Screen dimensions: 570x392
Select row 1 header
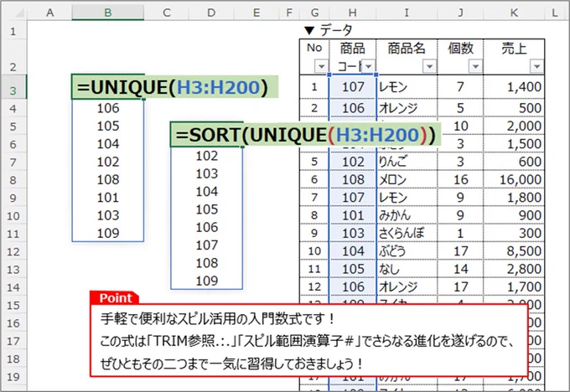pos(13,31)
